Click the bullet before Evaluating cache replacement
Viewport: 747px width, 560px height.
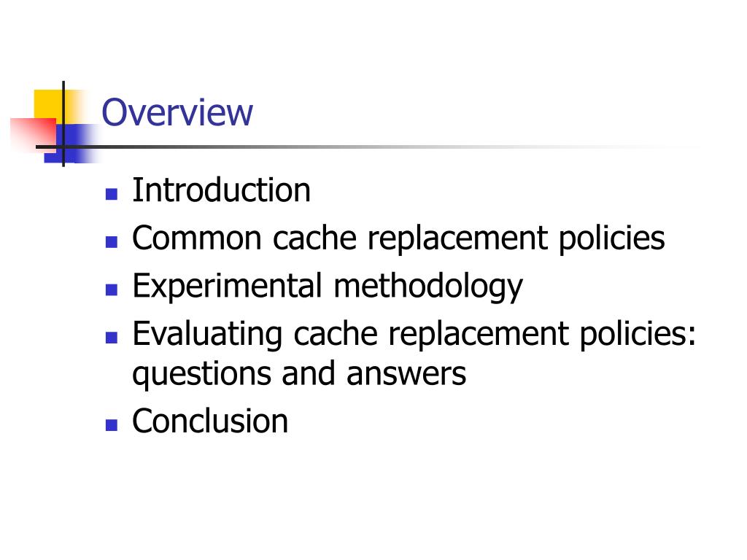[112, 338]
